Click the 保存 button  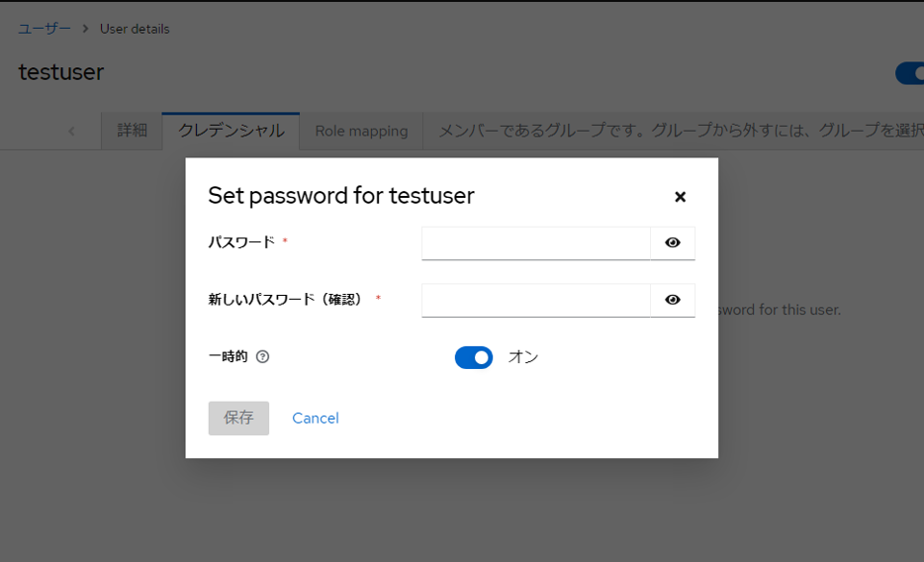[238, 419]
